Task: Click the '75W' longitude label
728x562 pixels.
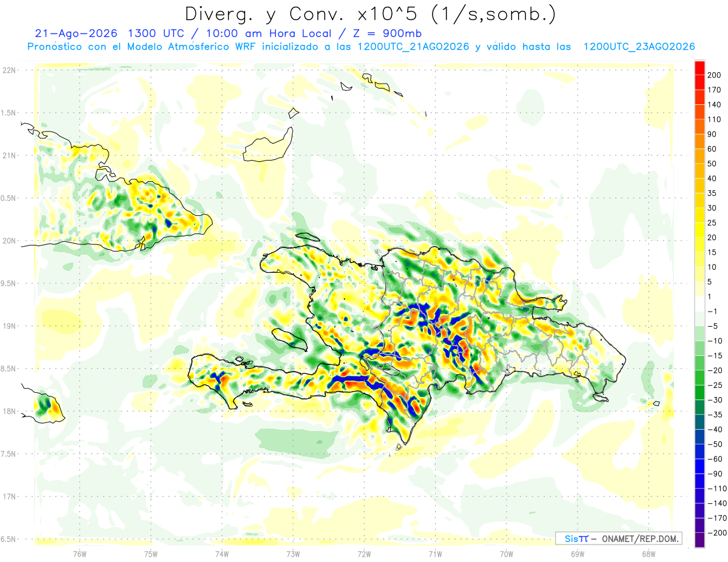Action: (x=151, y=553)
